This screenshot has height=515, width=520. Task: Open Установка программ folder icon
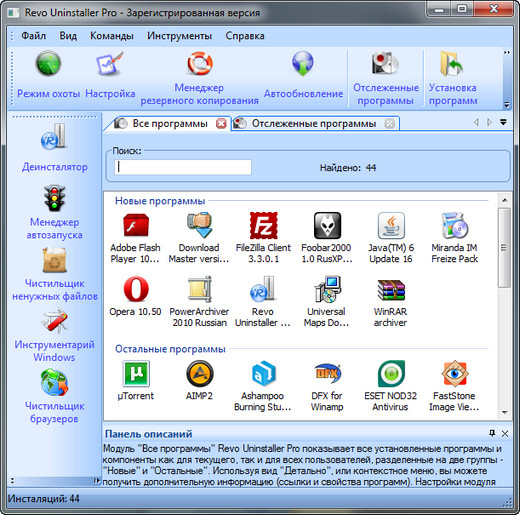point(452,63)
